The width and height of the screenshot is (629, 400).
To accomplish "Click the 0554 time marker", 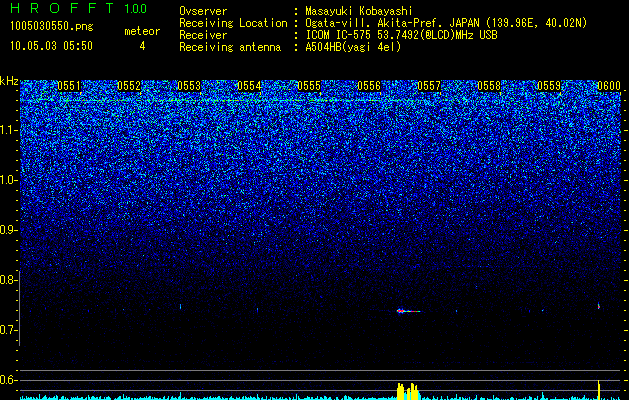I will (249, 86).
